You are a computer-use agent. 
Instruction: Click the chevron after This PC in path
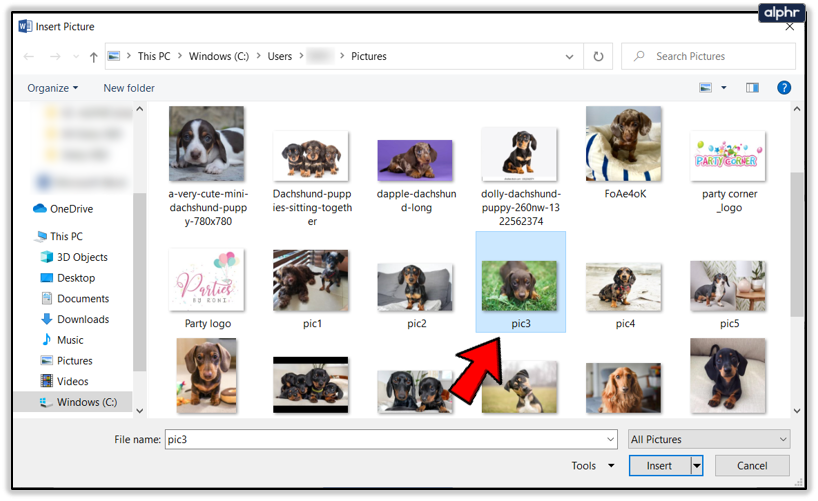(179, 56)
